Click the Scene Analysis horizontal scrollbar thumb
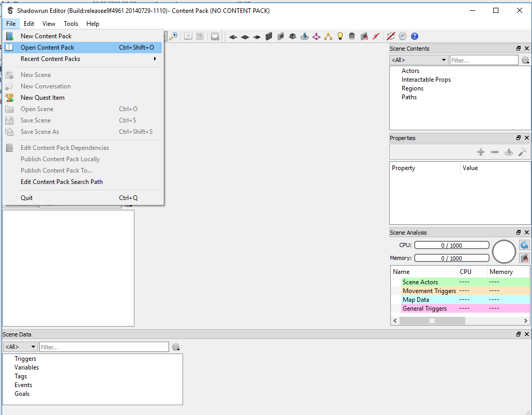 tap(432, 320)
